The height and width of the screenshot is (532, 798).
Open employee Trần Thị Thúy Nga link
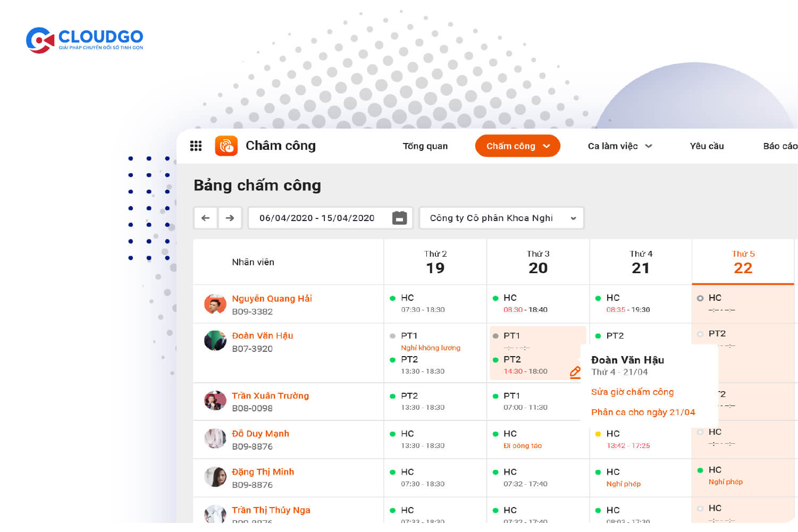[x=271, y=510]
